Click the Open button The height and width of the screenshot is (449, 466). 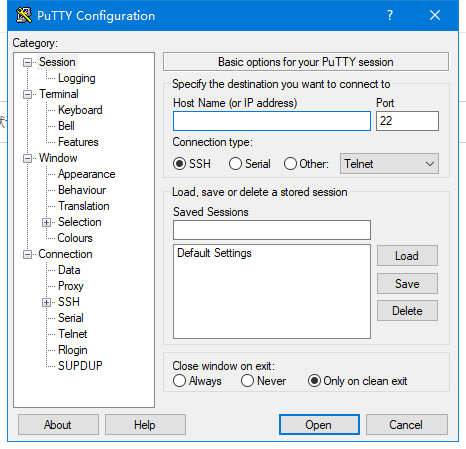tap(319, 425)
